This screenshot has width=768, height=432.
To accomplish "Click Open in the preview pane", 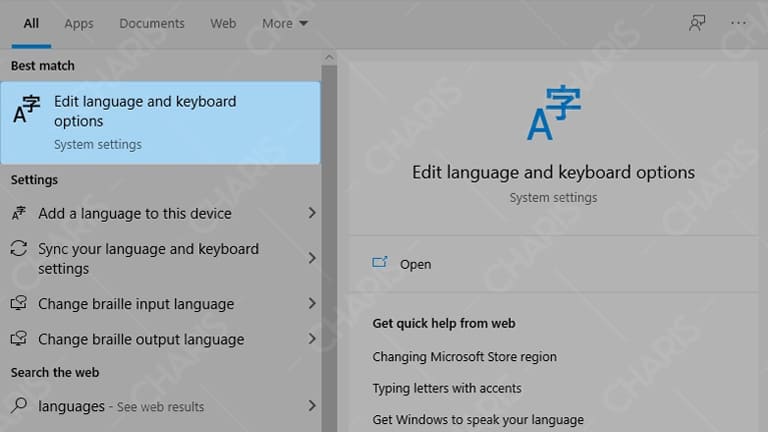I will click(x=415, y=264).
